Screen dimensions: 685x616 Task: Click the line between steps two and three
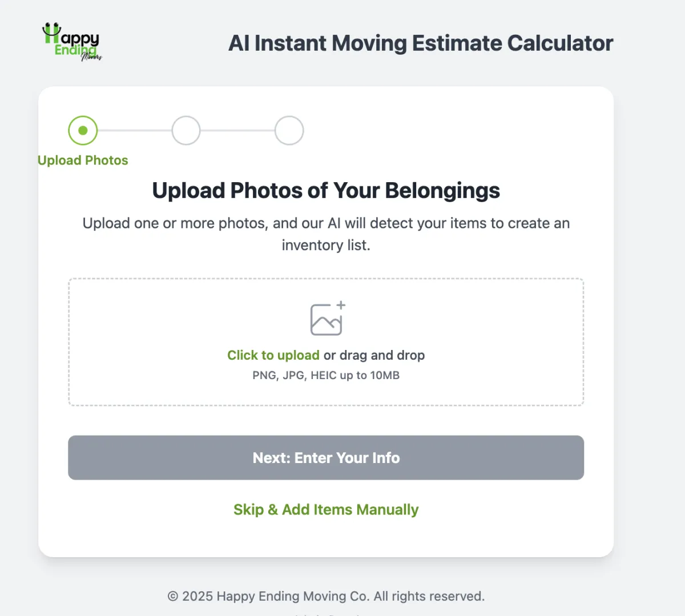pyautogui.click(x=237, y=131)
